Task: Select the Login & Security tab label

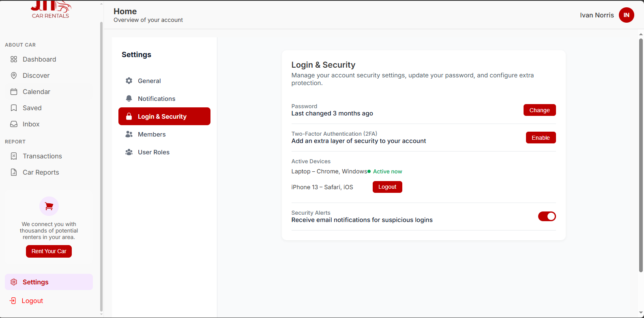Action: click(162, 116)
